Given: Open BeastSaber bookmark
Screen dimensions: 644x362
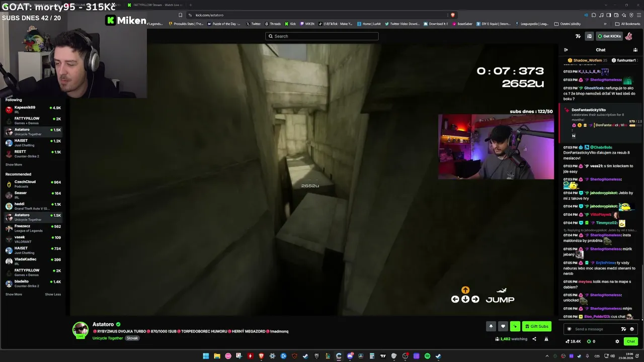Looking at the screenshot, I should (x=462, y=24).
